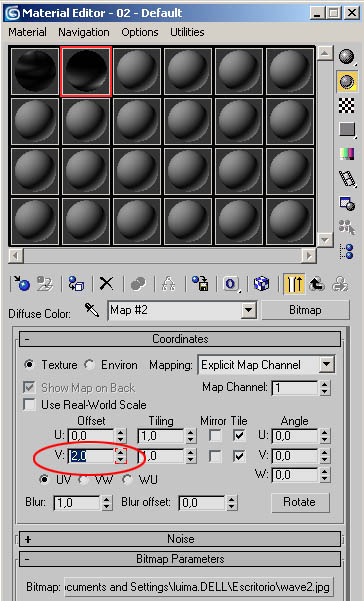Screen dimensions: 364x601
Task: Click the wave2.jpg Bitmap path button
Action: pos(197,587)
